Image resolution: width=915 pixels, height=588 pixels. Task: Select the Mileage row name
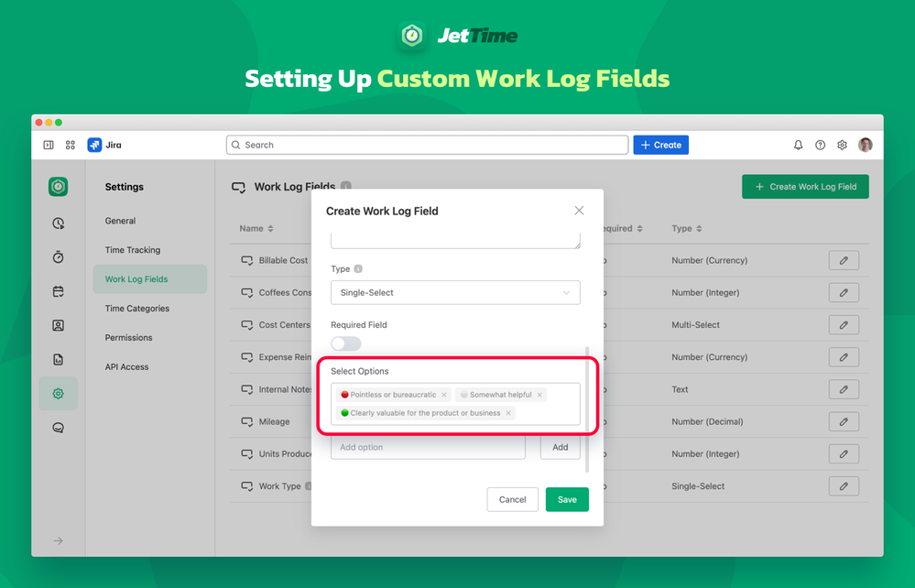(274, 421)
